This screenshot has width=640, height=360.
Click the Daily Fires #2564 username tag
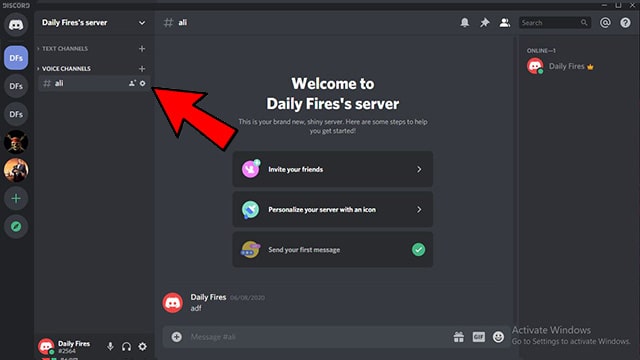click(x=74, y=347)
